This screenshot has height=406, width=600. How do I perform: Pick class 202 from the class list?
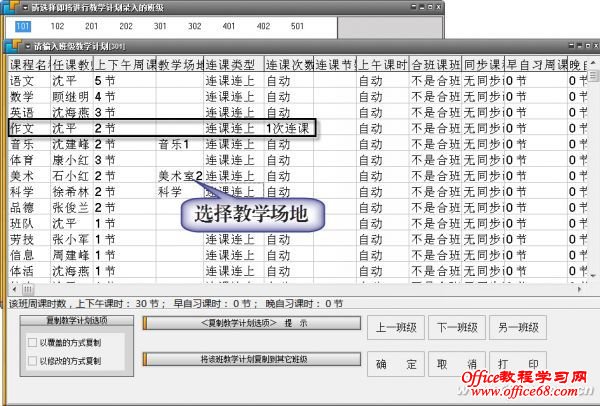pyautogui.click(x=126, y=26)
